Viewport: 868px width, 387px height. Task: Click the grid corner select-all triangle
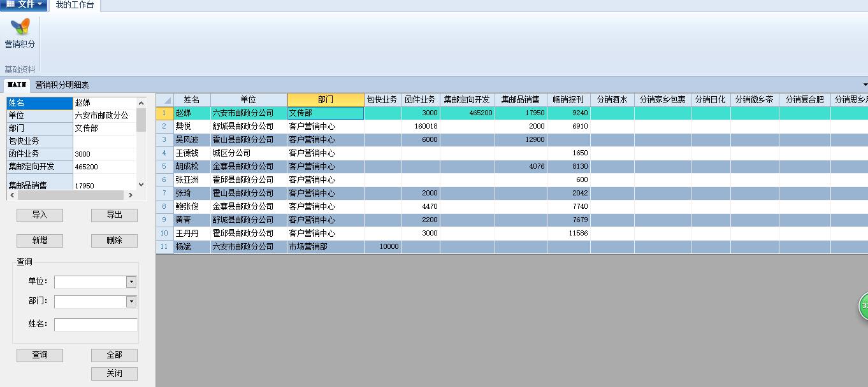pos(164,100)
